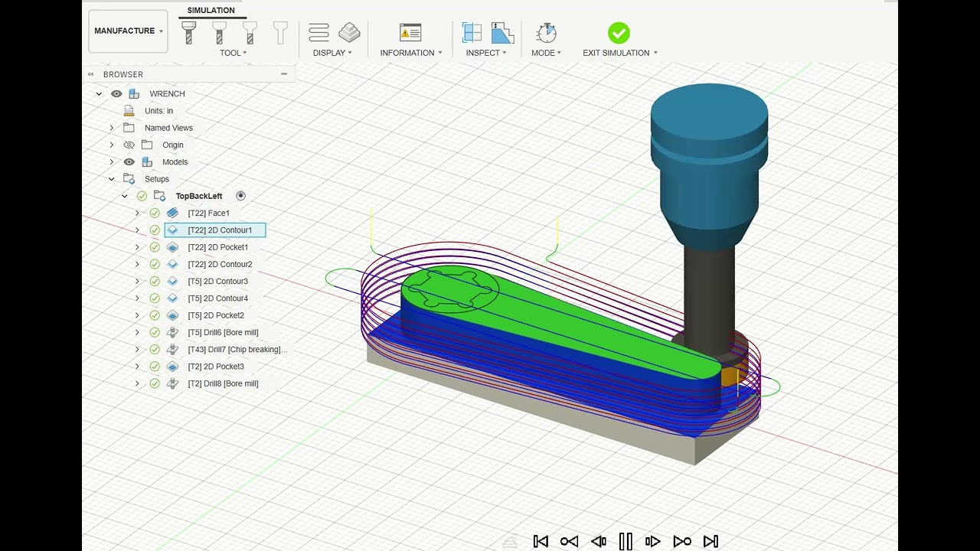Select [T2] Drill8 [Bore mill] operation
Viewport: 980px width, 551px height.
223,383
